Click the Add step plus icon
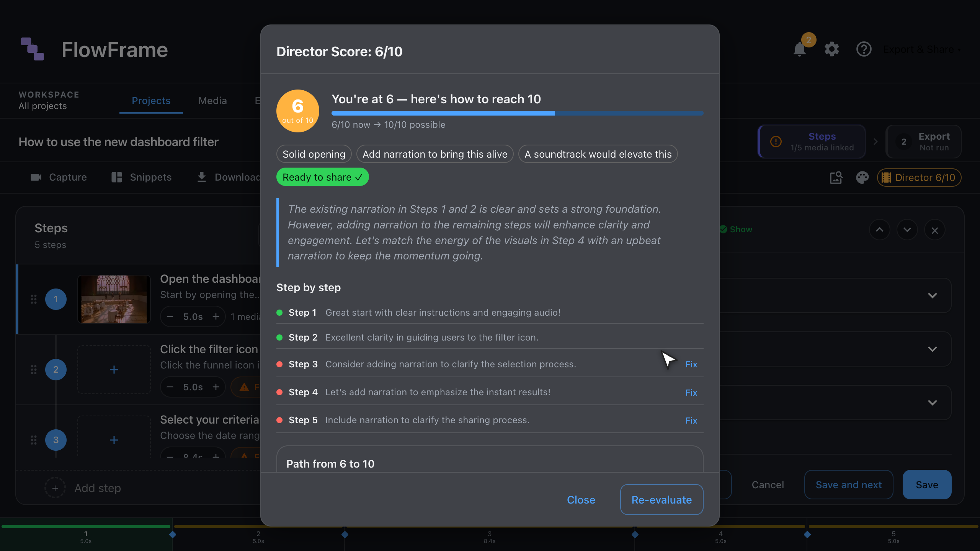 pos(55,488)
